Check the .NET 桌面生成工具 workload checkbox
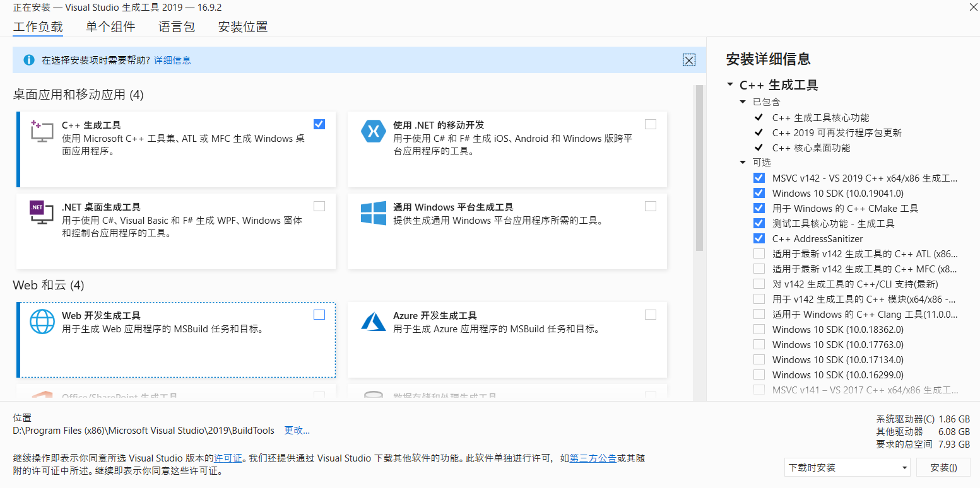The image size is (980, 488). (319, 206)
